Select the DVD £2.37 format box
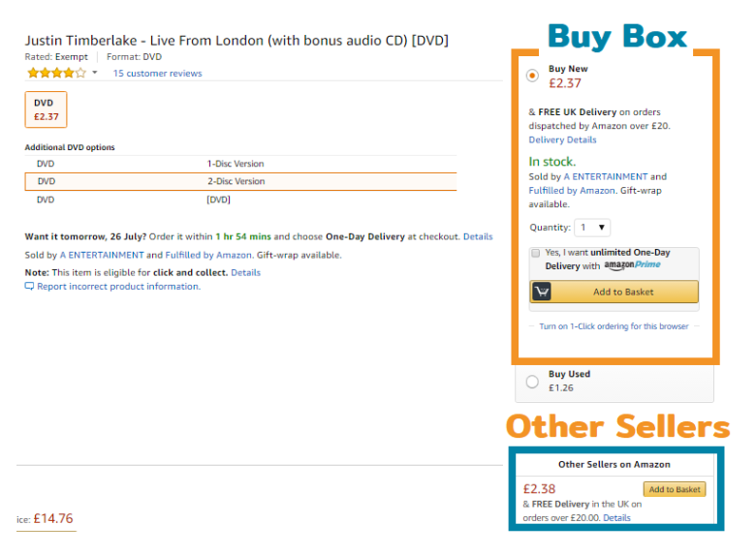 (46, 109)
